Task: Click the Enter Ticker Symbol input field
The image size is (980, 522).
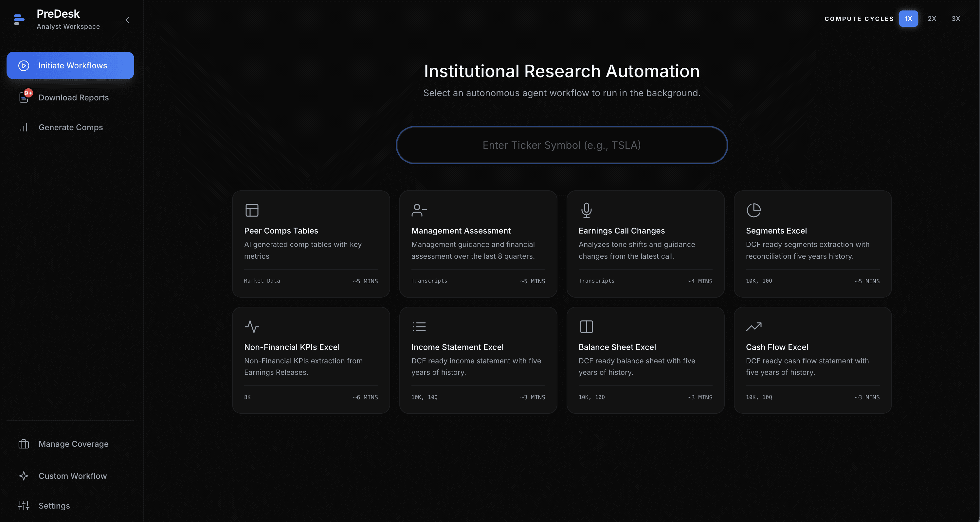Action: tap(562, 145)
